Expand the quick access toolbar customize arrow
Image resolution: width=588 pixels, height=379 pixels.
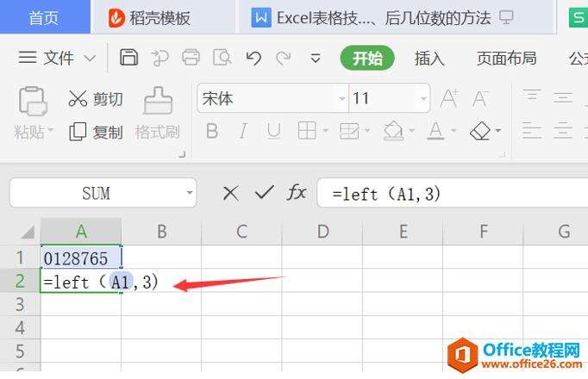pyautogui.click(x=316, y=58)
